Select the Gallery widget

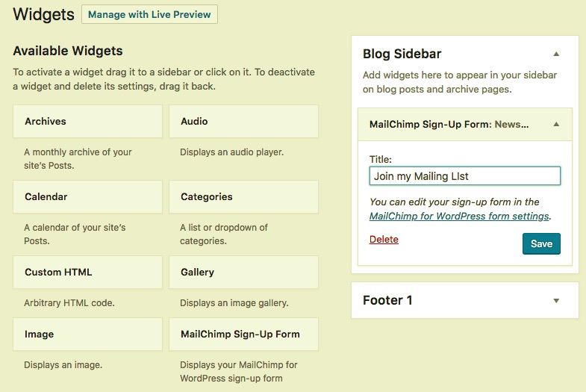243,272
